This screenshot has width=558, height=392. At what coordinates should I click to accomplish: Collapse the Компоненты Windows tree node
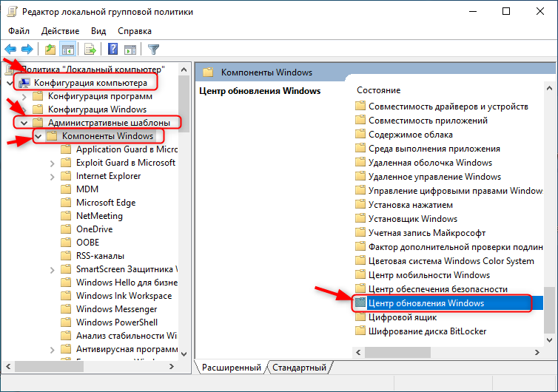click(x=38, y=136)
